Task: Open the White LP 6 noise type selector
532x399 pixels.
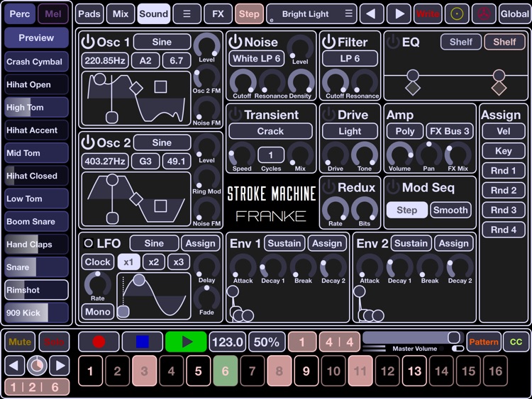Action: click(x=256, y=58)
